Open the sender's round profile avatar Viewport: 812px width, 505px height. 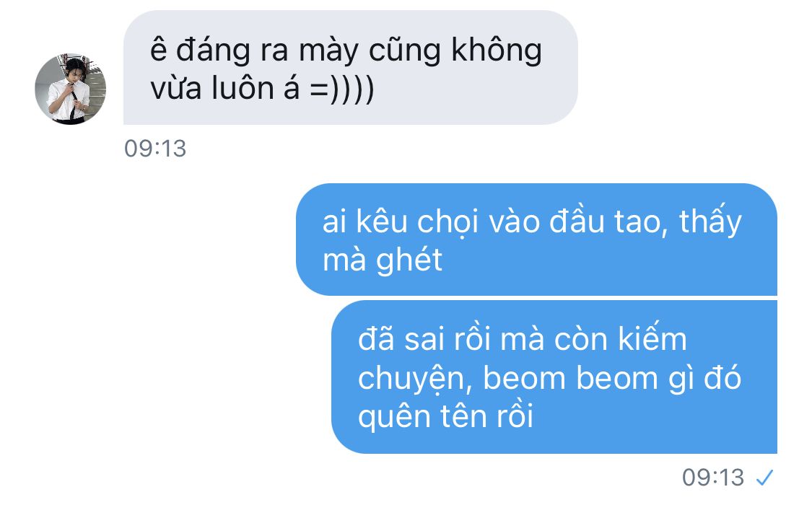point(71,89)
